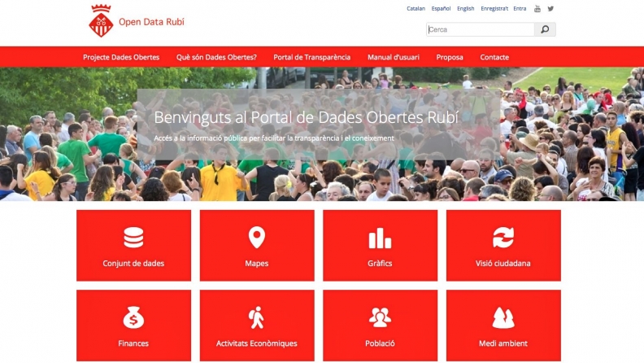
Task: Select Manual d'usuari in the red navigation bar
Action: point(394,57)
